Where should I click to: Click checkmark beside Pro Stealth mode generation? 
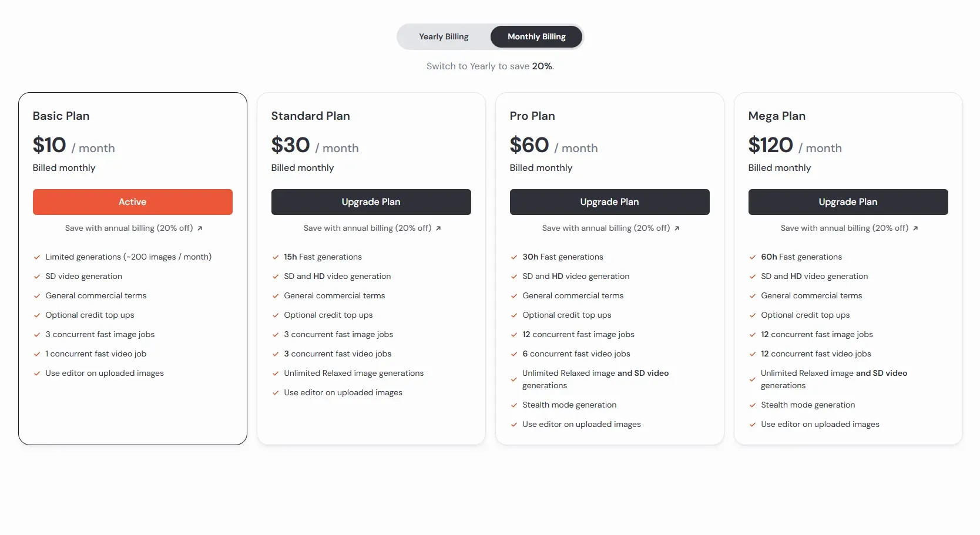coord(514,405)
